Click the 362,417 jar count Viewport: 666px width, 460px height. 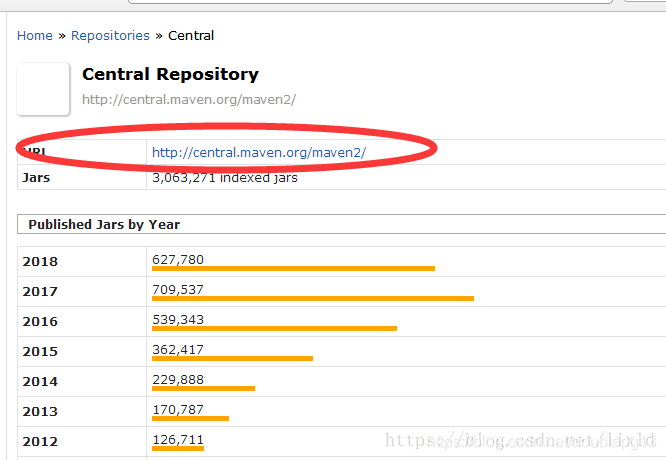coord(178,350)
